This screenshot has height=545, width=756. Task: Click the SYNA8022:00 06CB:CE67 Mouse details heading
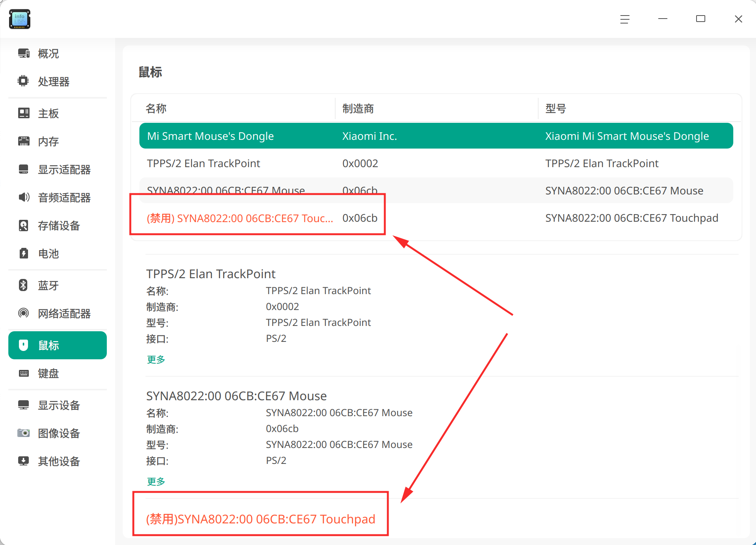[236, 396]
